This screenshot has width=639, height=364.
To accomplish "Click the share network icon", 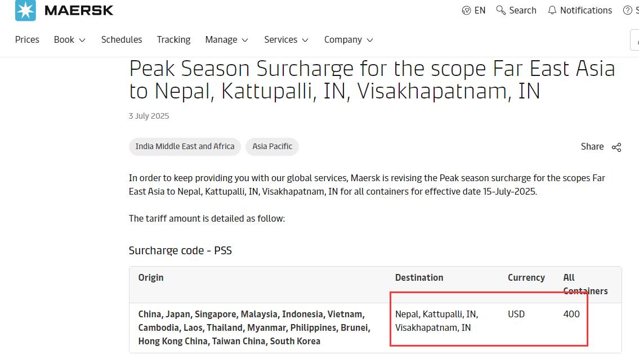I will click(x=616, y=147).
